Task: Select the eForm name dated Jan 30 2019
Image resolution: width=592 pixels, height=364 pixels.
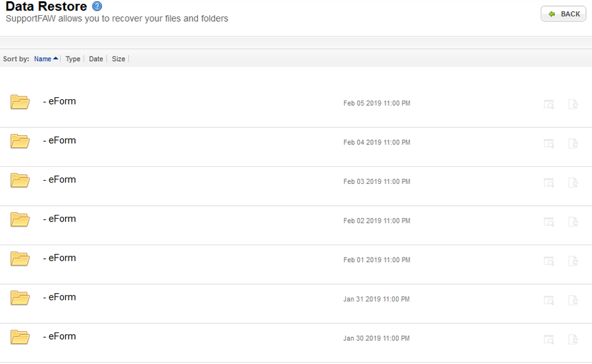Action: 59,336
